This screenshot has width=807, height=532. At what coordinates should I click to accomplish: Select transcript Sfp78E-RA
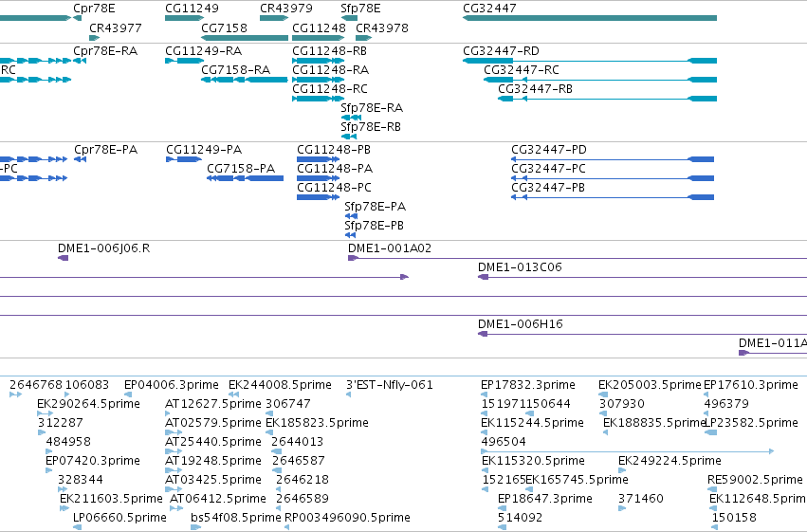pyautogui.click(x=372, y=107)
